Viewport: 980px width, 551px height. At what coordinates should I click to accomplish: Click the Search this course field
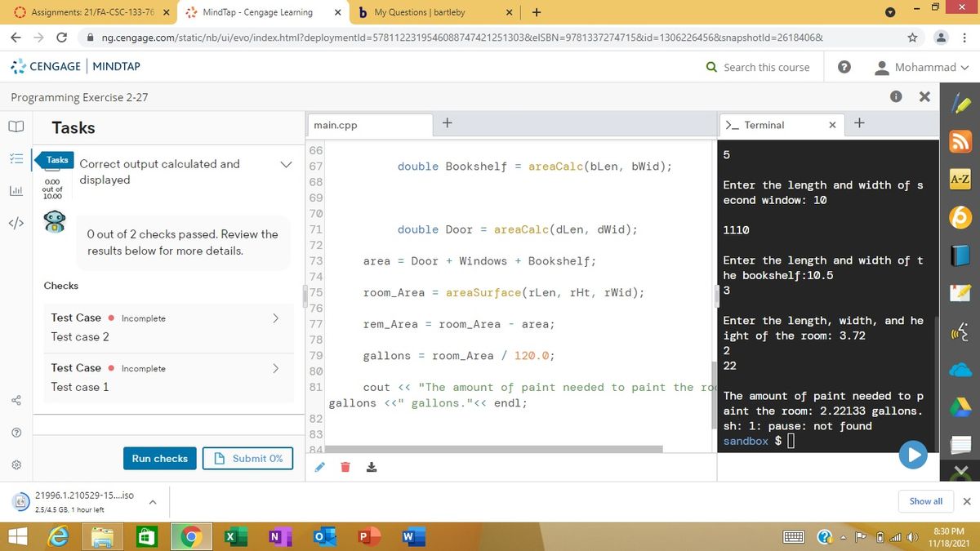(766, 67)
